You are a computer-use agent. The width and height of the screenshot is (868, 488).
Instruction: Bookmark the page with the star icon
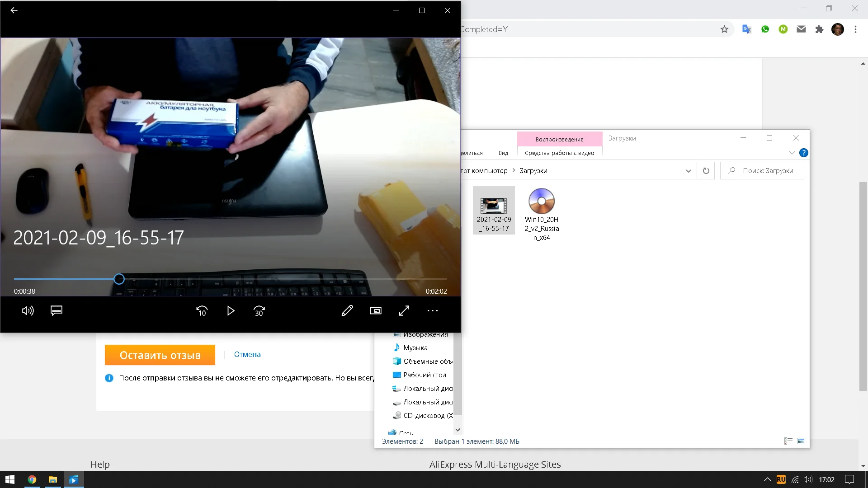724,29
